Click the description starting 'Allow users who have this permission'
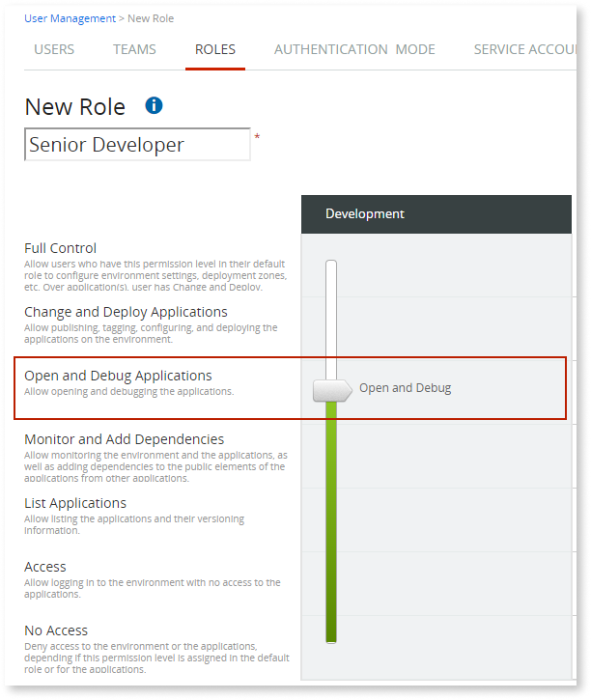 pyautogui.click(x=155, y=275)
